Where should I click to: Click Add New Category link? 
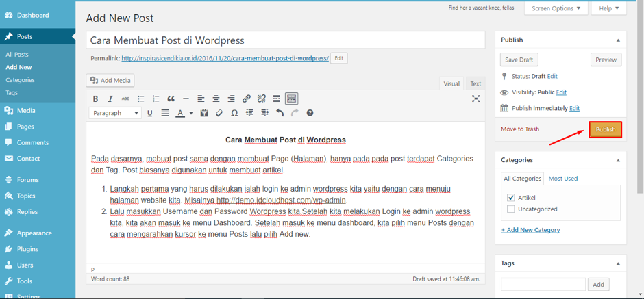pyautogui.click(x=530, y=230)
